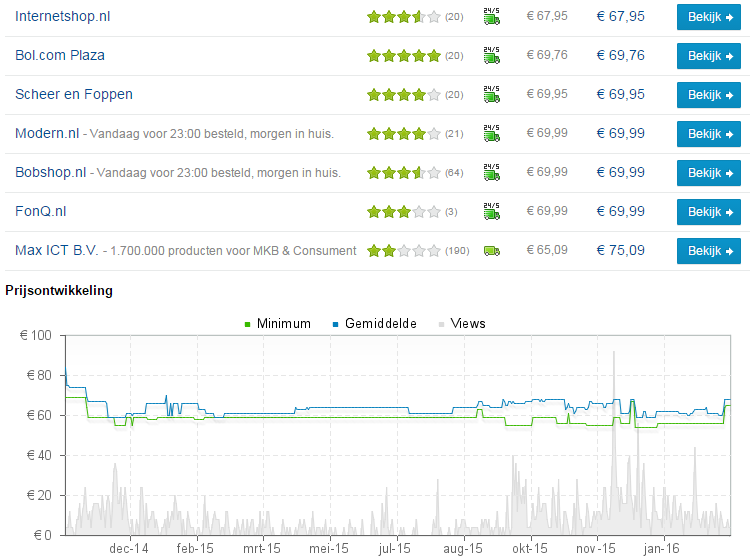Click the star rating of Modern.nl

[x=404, y=134]
